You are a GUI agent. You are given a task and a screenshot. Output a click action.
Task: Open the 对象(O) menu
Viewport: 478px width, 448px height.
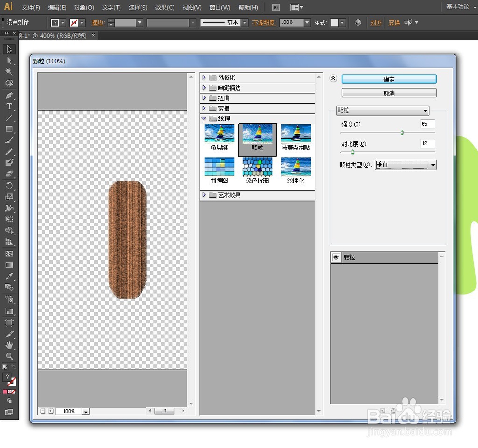tap(84, 7)
